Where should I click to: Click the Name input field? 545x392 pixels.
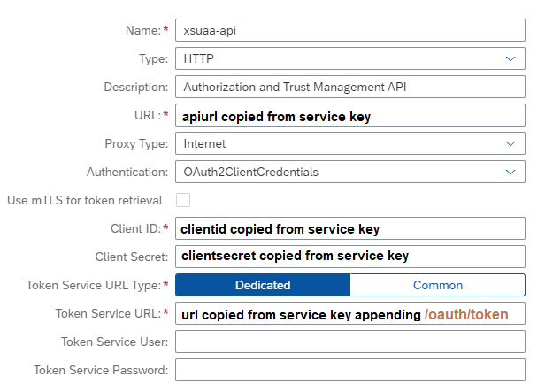click(350, 30)
